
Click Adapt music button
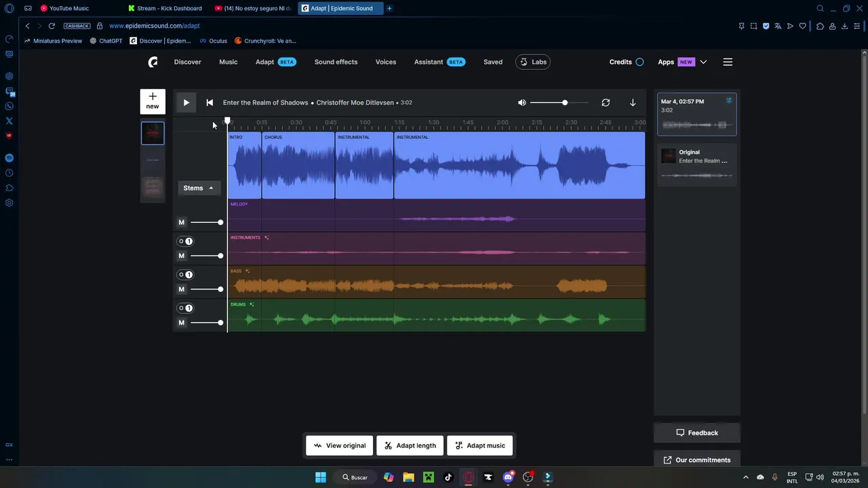point(480,445)
